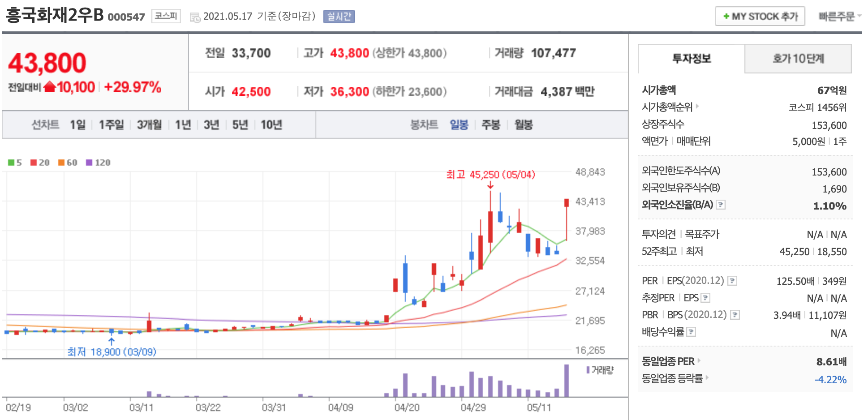Image resolution: width=868 pixels, height=420 pixels.
Task: Click the 거래대금 4,387 백만 value
Action: pyautogui.click(x=567, y=92)
